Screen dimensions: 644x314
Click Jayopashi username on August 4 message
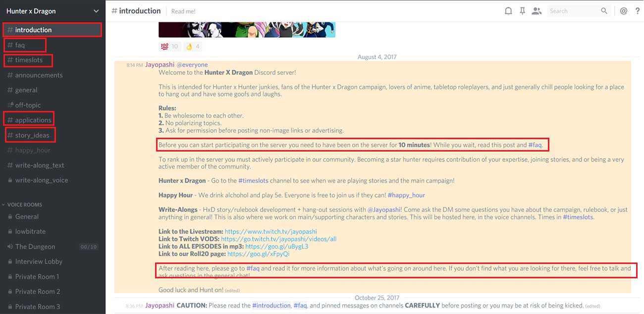point(160,65)
